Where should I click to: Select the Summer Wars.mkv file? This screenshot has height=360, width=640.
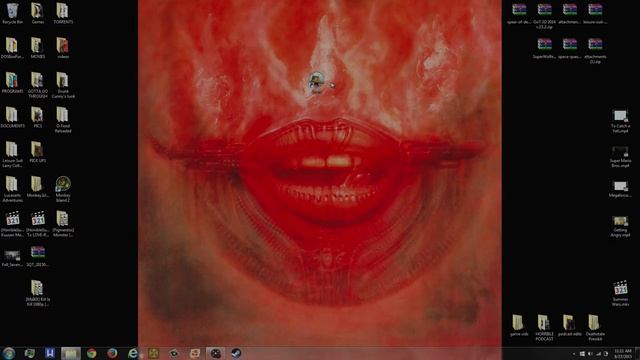[x=620, y=293]
